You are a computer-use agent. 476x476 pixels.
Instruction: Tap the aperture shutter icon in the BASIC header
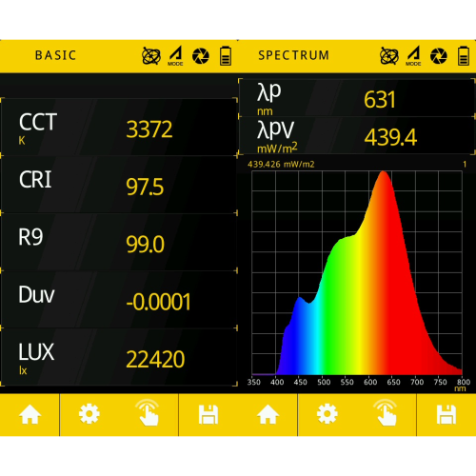[201, 56]
